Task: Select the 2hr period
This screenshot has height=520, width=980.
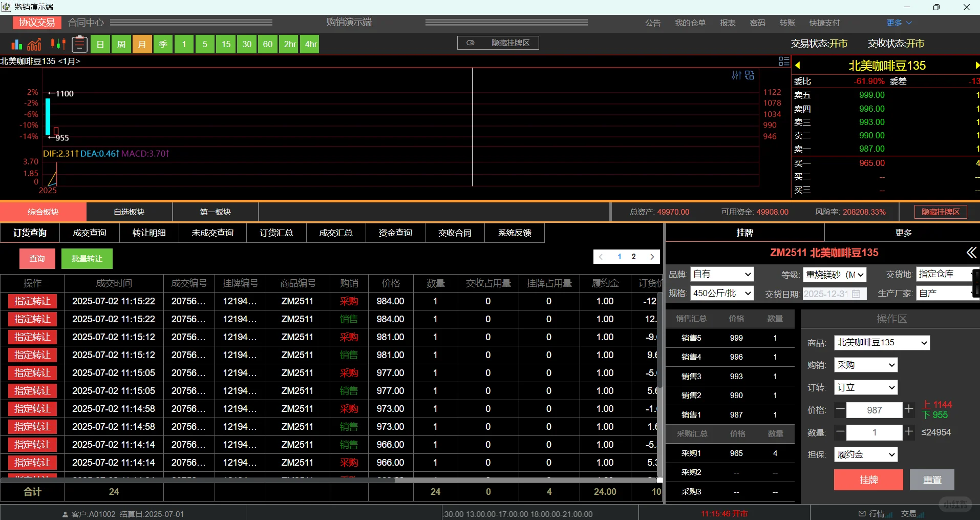Action: pyautogui.click(x=290, y=44)
